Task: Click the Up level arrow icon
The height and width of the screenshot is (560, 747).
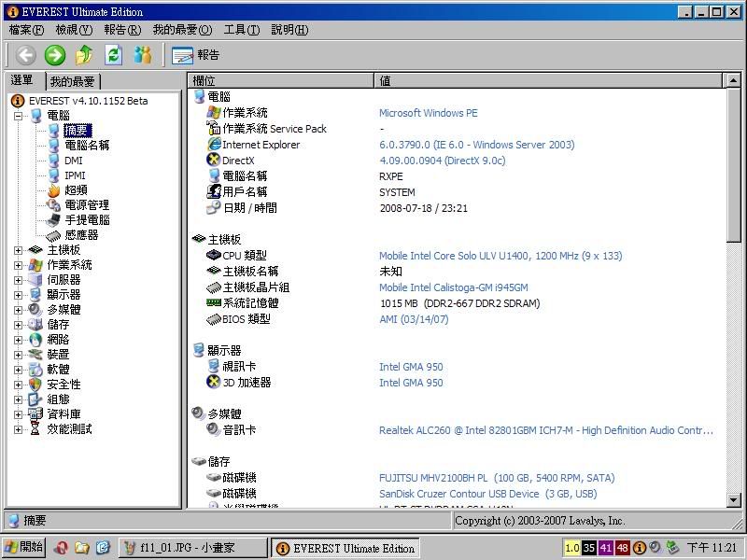Action: coord(84,55)
